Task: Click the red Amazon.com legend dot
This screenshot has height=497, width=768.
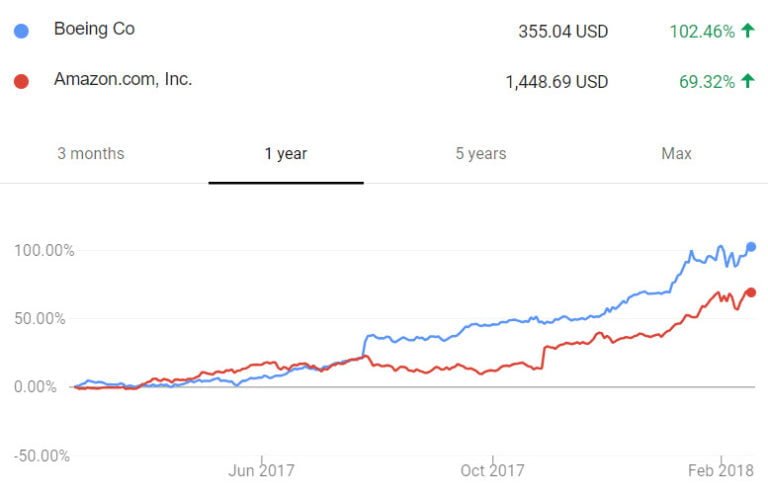Action: (21, 81)
